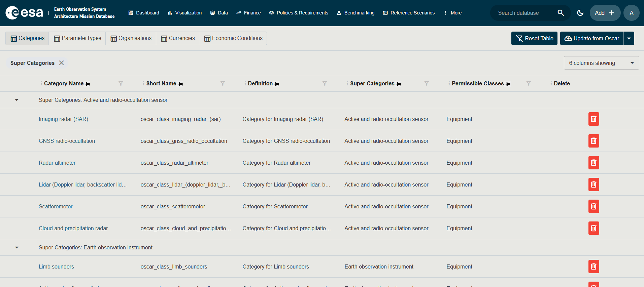Open the More menu
Viewport: 644px width, 287px height.
click(x=453, y=13)
